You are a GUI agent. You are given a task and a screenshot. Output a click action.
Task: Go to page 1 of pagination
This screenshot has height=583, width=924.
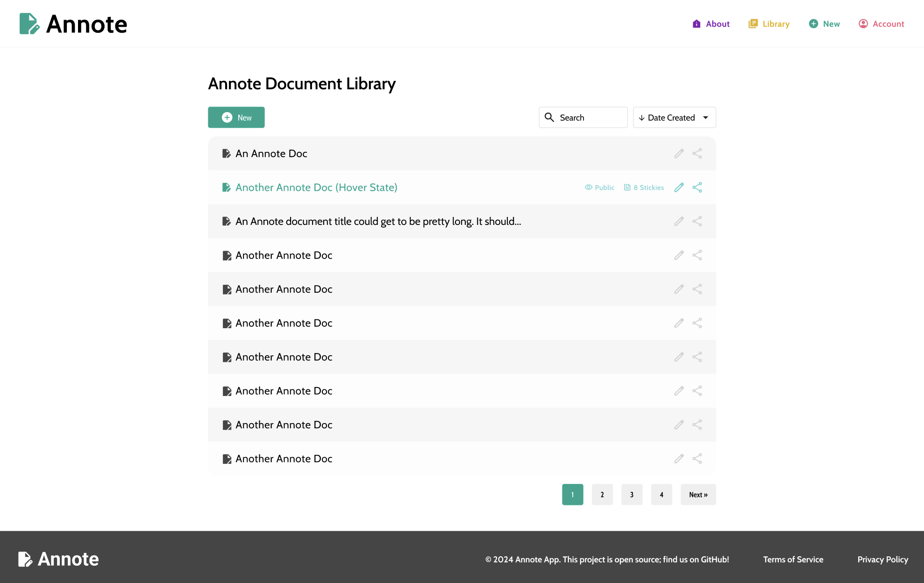click(x=573, y=495)
